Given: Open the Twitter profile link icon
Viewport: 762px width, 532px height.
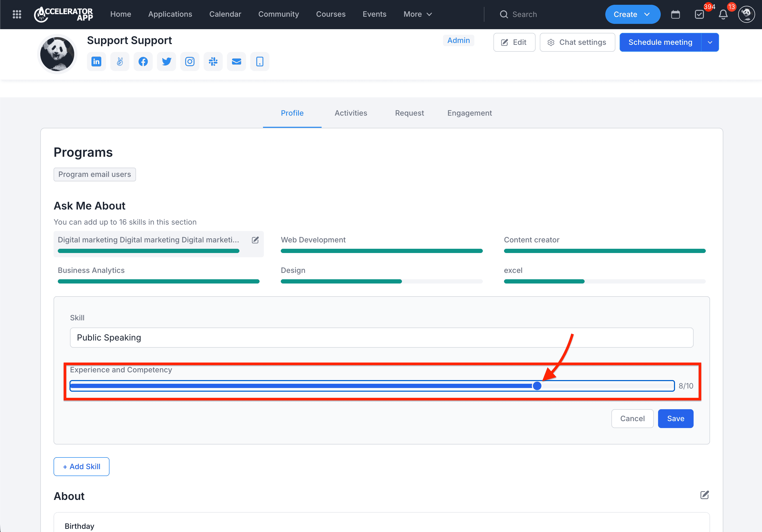Looking at the screenshot, I should point(166,62).
